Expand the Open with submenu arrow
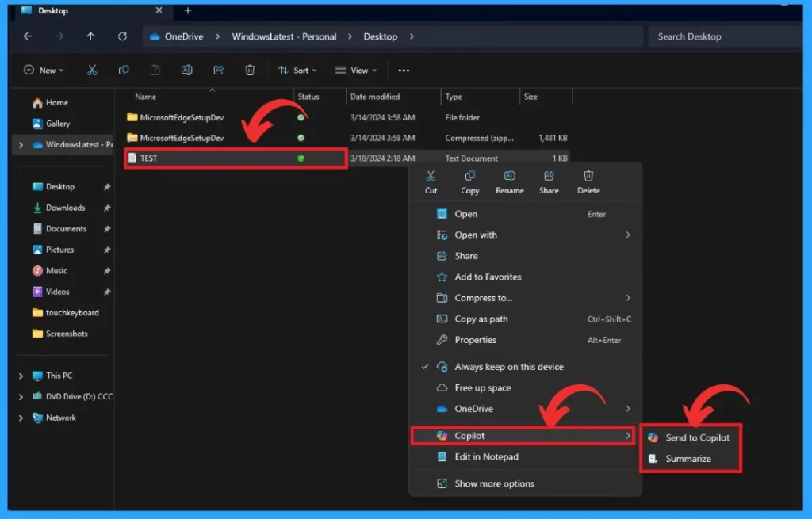Screen dimensions: 812x519 (x=628, y=235)
